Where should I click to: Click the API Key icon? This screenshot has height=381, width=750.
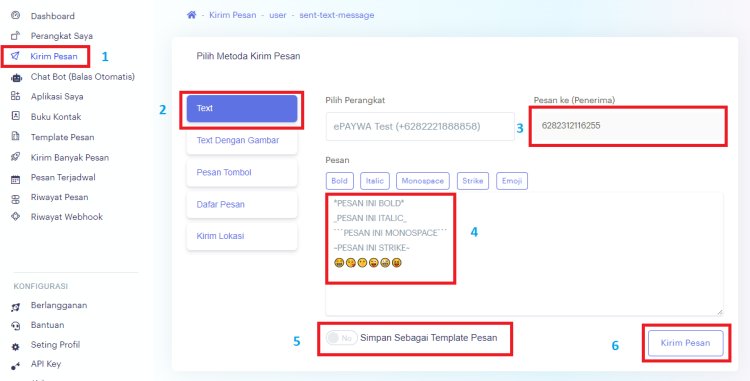click(x=15, y=366)
